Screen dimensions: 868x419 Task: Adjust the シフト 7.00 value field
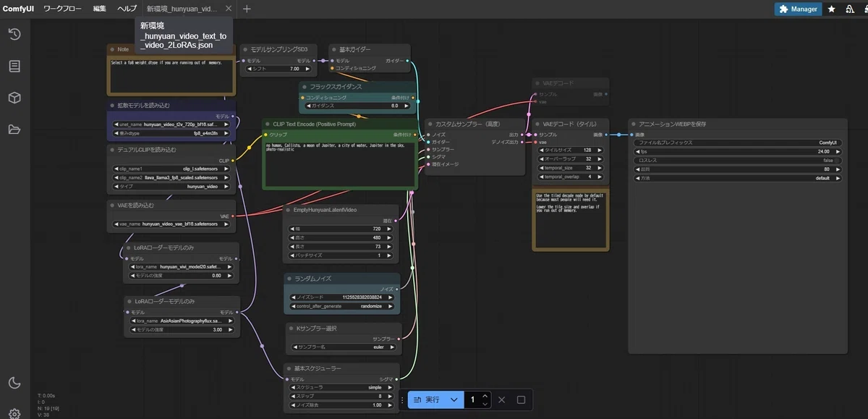(x=277, y=69)
